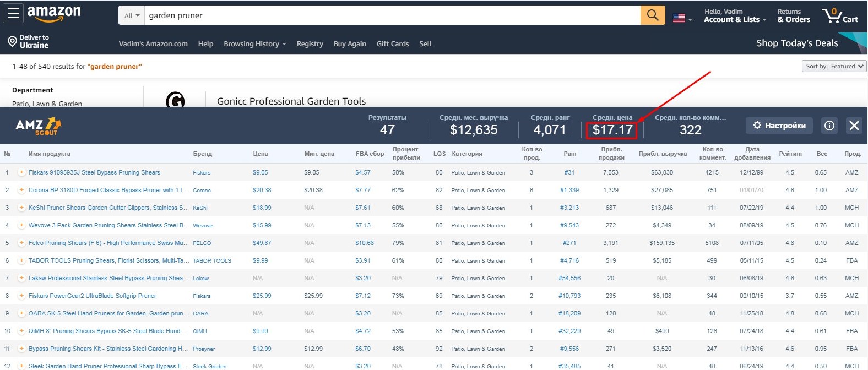Viewport: 868px width, 370px height.
Task: Add TABOR TOOLS row plus icon
Action: point(21,260)
